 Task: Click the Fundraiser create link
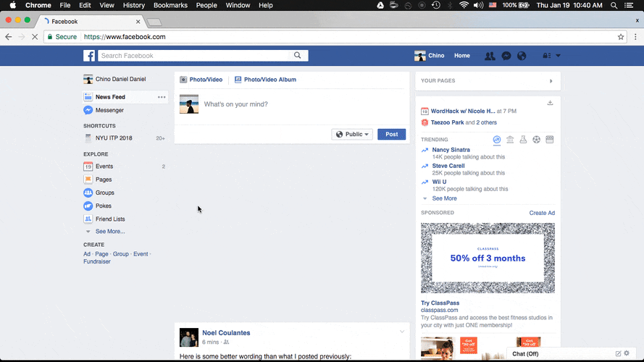tap(97, 261)
